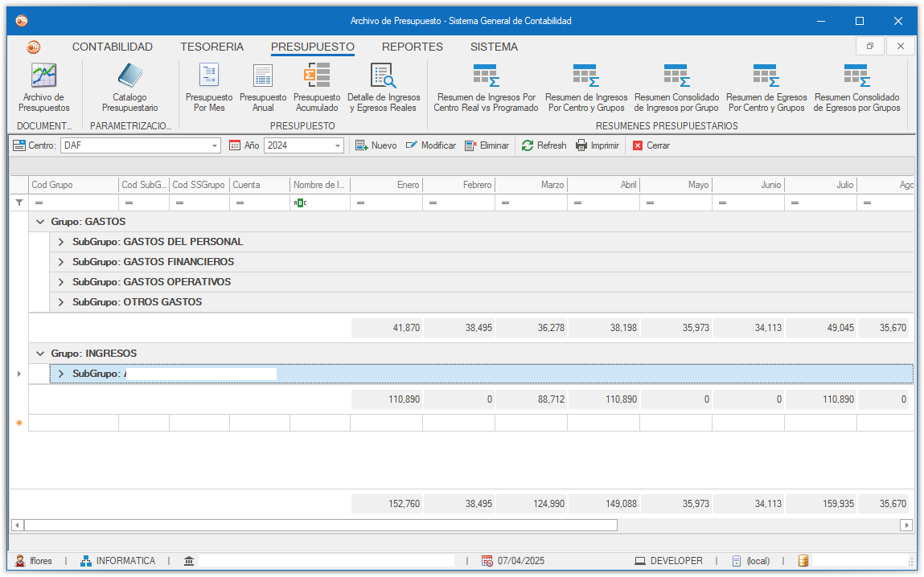Collapse the Grupo: INGRESOS row
924x577 pixels.
40,354
